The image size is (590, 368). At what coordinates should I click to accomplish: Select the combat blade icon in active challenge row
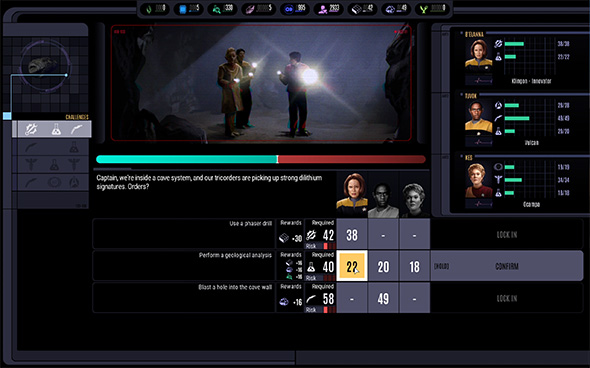[76, 130]
